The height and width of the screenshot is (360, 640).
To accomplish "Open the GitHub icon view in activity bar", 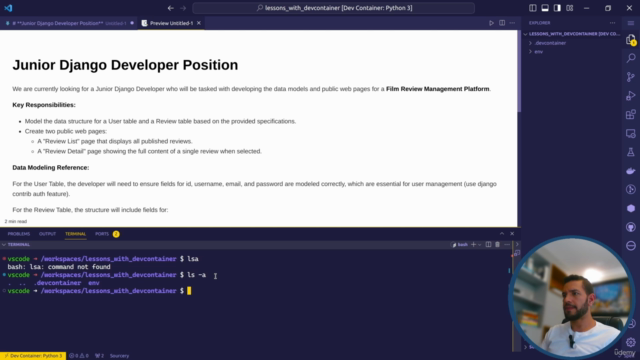I will pyautogui.click(x=631, y=227).
